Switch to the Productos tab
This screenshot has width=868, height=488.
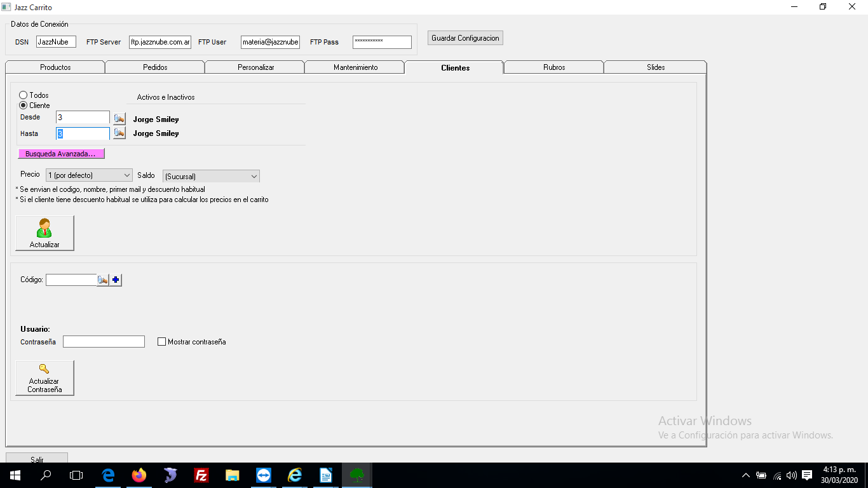(55, 67)
